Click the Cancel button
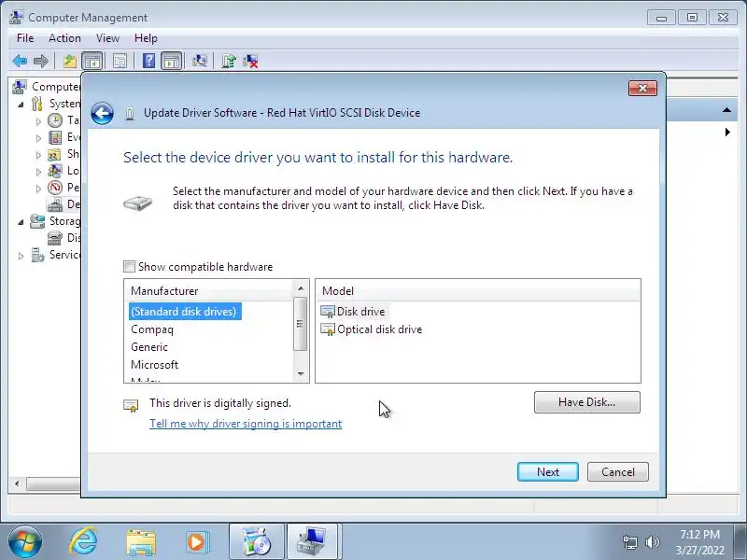 click(618, 472)
